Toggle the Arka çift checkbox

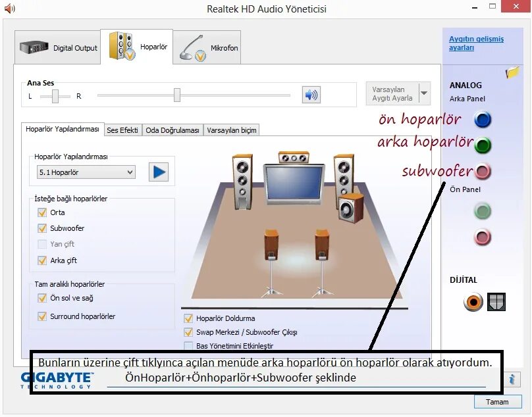42,260
